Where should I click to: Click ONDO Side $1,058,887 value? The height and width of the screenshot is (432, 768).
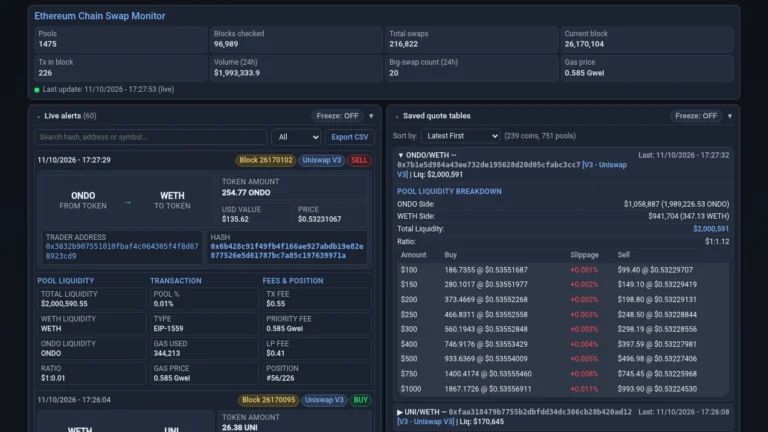[676, 204]
